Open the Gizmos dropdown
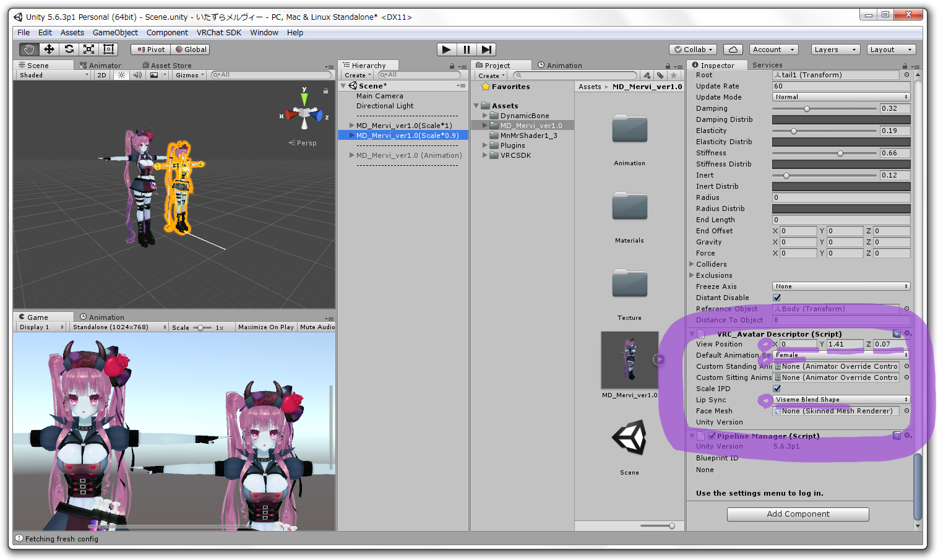938x560 pixels. tap(189, 75)
